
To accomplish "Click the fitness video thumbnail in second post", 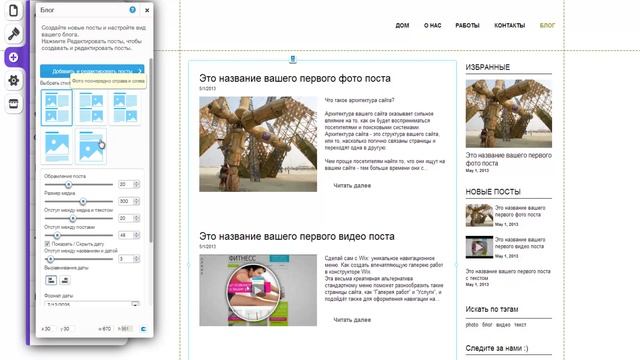I will [x=258, y=290].
